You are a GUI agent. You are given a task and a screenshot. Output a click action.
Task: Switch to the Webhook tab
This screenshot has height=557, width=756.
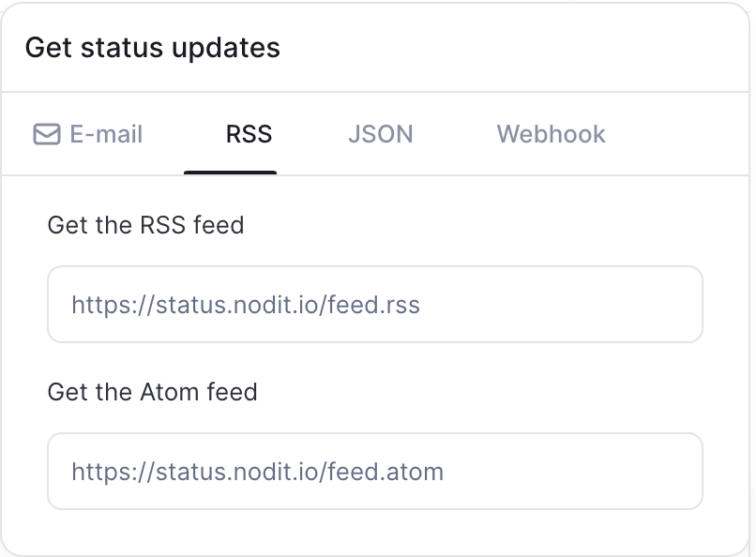[552, 134]
